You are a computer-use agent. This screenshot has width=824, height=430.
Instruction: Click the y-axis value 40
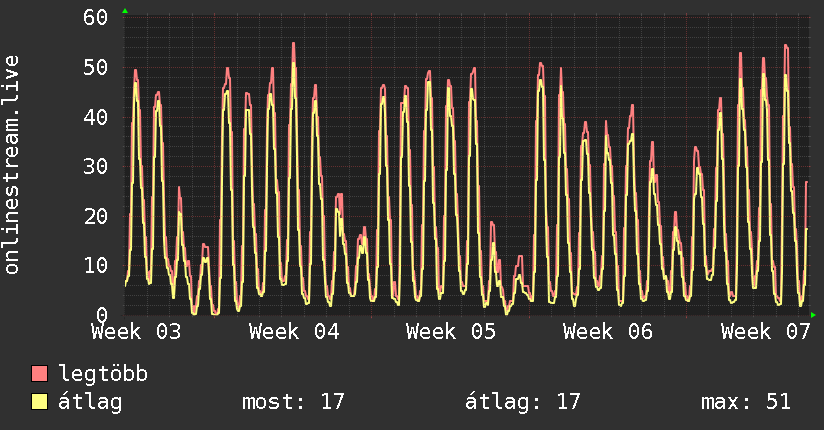[96, 117]
